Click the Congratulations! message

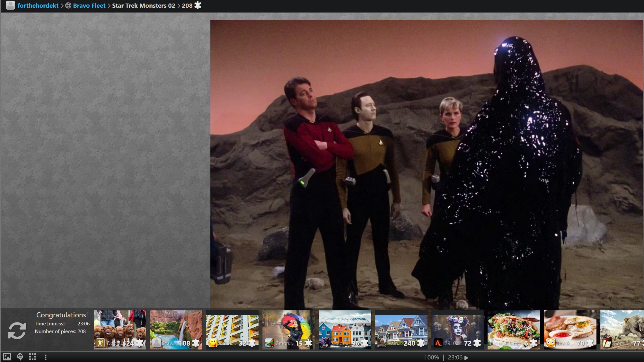(x=62, y=315)
